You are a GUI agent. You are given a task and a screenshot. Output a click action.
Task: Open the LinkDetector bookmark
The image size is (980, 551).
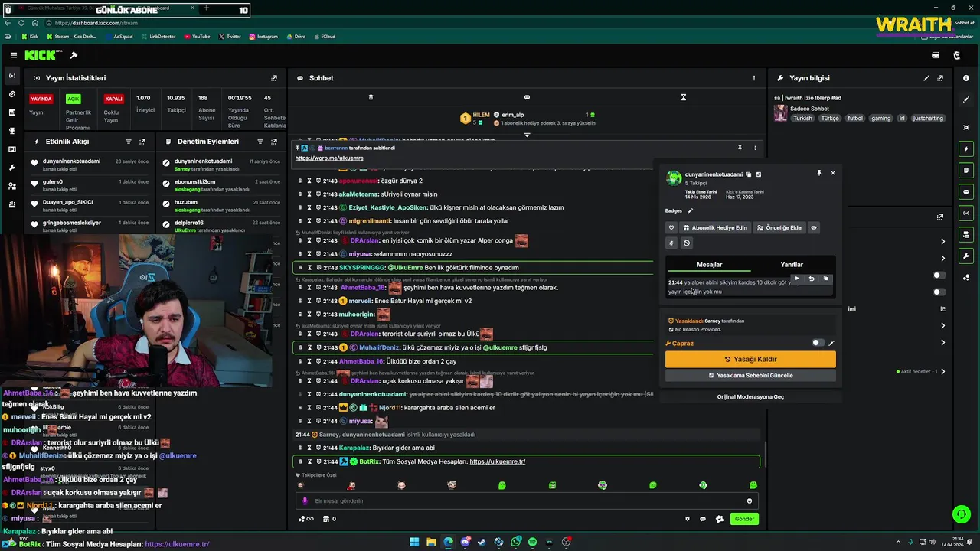[x=158, y=36]
